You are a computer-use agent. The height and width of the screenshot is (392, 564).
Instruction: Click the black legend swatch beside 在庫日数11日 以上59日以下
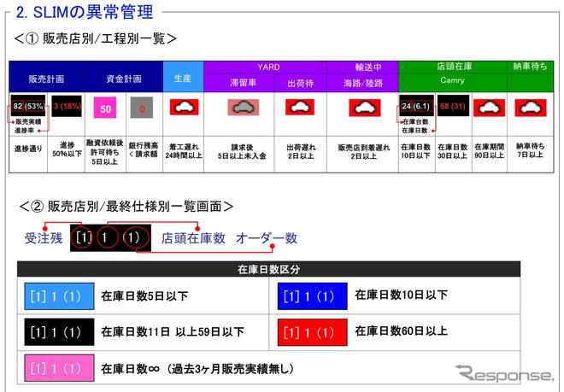pos(59,332)
